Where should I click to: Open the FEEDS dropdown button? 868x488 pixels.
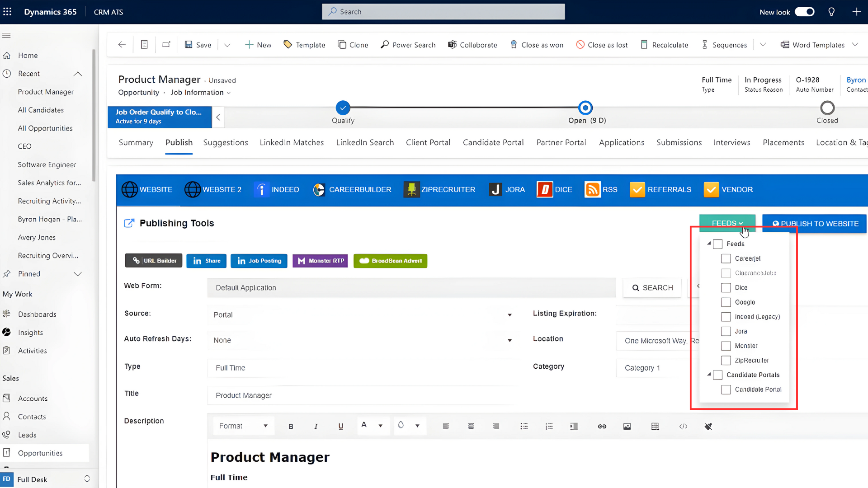click(x=727, y=223)
